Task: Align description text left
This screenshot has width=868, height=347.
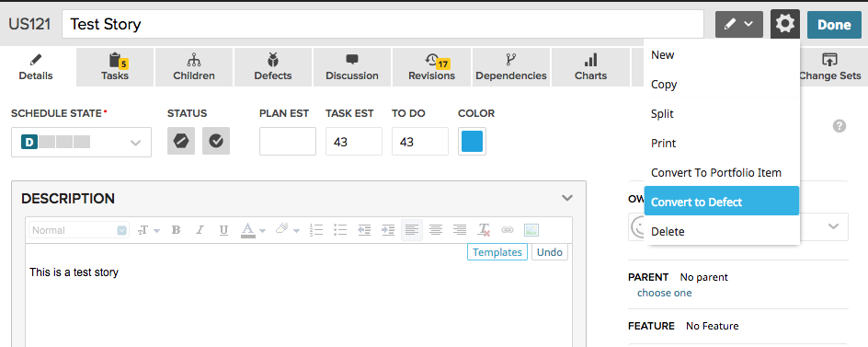Action: coord(412,230)
